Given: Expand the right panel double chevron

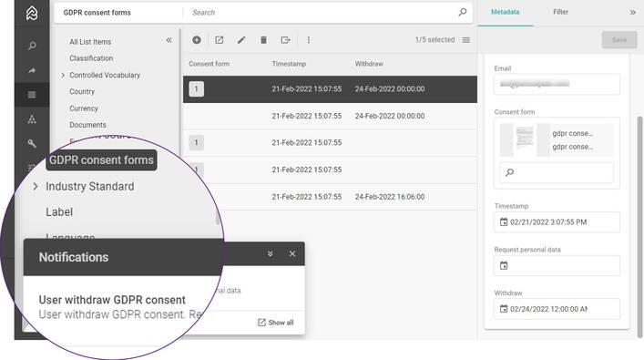Looking at the screenshot, I should click(x=632, y=13).
